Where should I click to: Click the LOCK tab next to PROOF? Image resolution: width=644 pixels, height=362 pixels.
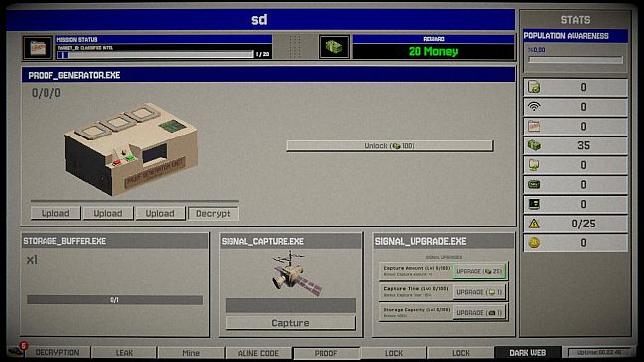[394, 353]
